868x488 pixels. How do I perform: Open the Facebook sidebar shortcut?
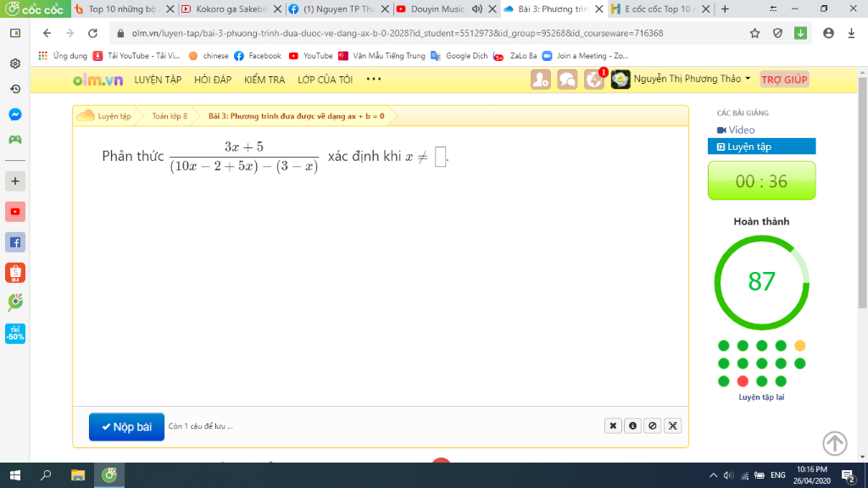[x=15, y=242]
